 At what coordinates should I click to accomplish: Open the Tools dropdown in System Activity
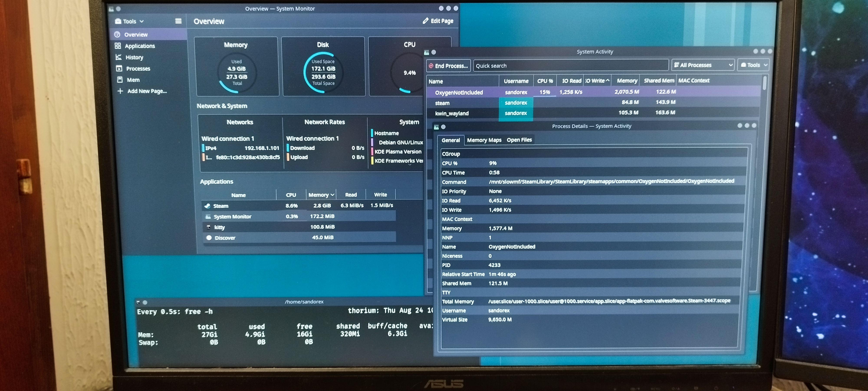click(753, 65)
